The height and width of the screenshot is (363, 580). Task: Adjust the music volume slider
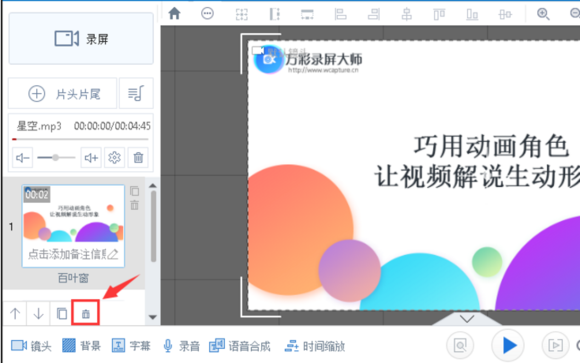pos(55,158)
